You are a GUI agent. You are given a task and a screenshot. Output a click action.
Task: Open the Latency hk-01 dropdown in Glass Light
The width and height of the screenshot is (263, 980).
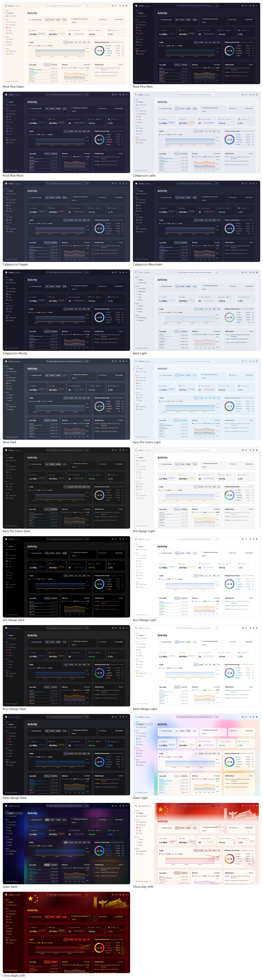tap(228, 741)
